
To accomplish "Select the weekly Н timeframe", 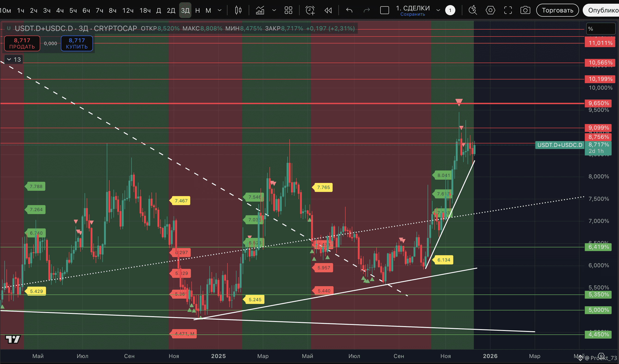I will tap(197, 11).
